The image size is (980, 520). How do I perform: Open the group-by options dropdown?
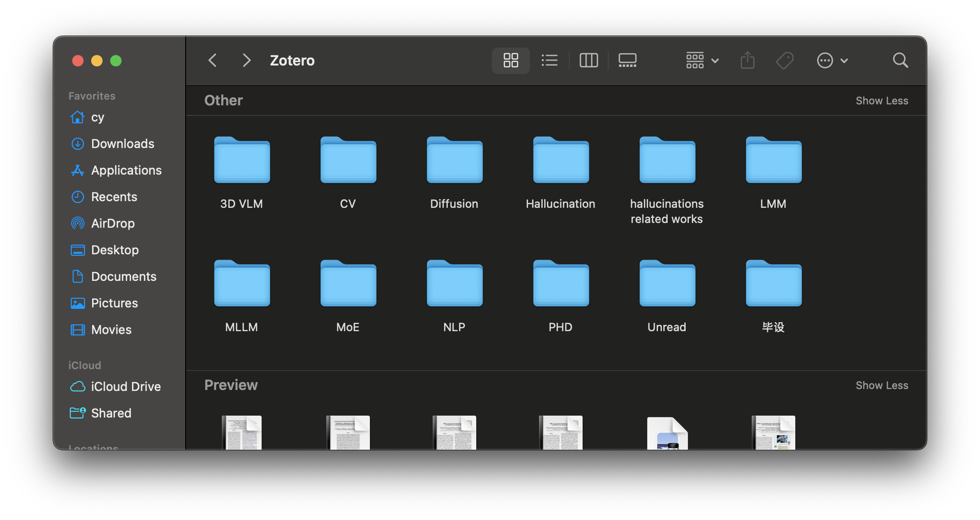pos(703,60)
